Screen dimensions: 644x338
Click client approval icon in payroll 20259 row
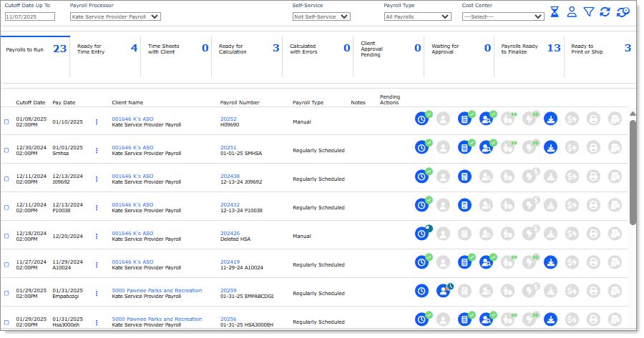(x=443, y=291)
